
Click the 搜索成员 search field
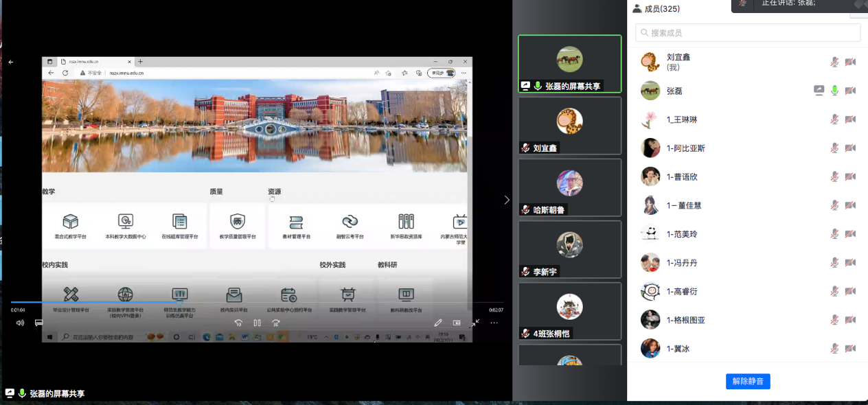pyautogui.click(x=748, y=33)
